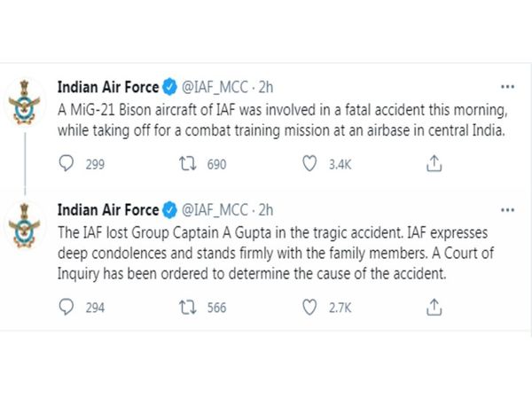Retweet the MiG-21 Bison accident tweet

(x=188, y=163)
